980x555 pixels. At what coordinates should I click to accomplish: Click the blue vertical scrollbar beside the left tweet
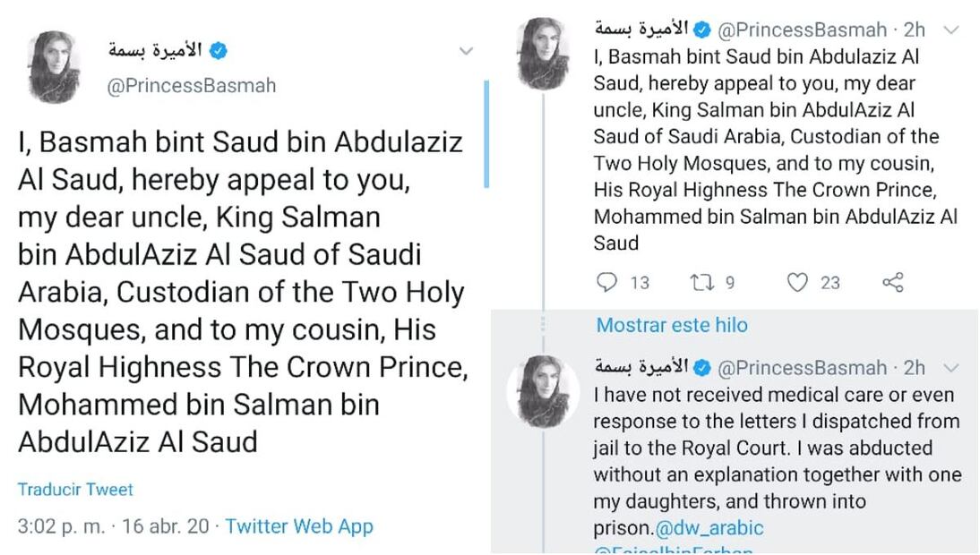pos(486,134)
